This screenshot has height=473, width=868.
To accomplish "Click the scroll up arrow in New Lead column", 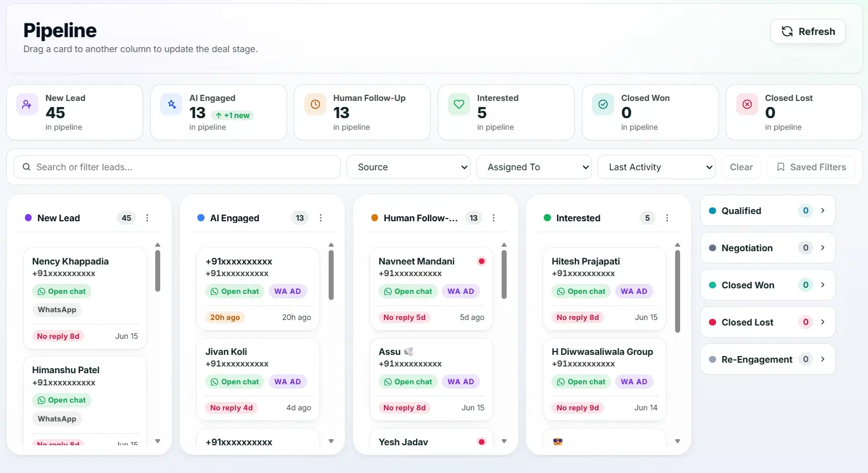I will [157, 245].
